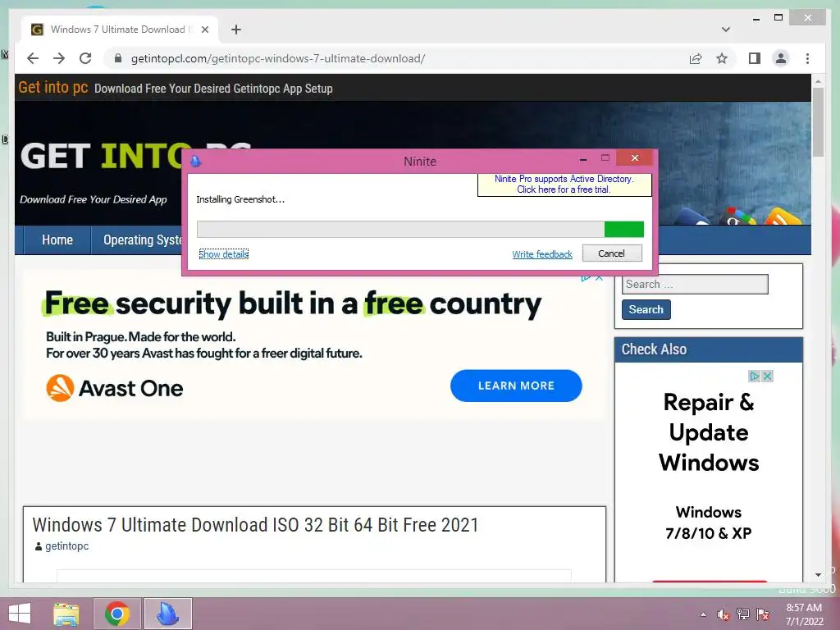The height and width of the screenshot is (630, 840).
Task: Click the blue Search button
Action: pyautogui.click(x=646, y=309)
